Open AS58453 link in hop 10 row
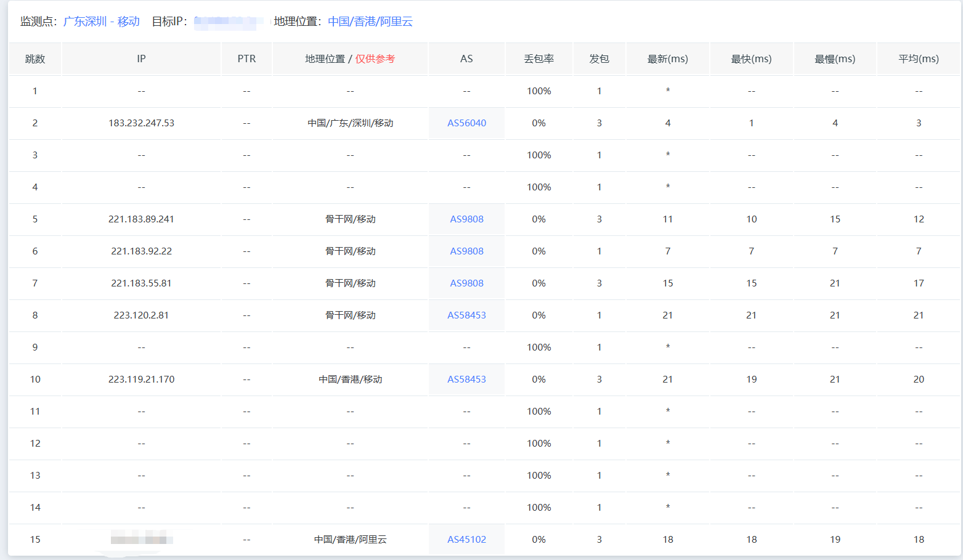The width and height of the screenshot is (963, 560). [466, 379]
